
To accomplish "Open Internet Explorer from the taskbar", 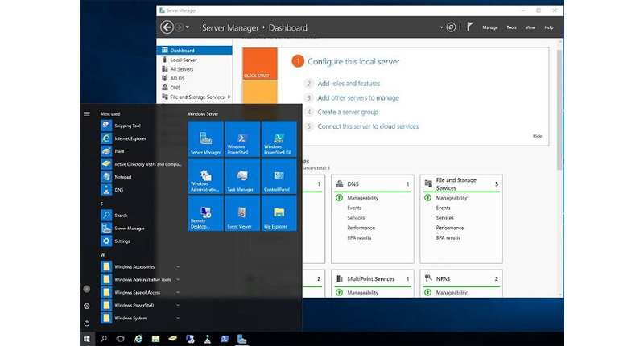I will pyautogui.click(x=138, y=340).
